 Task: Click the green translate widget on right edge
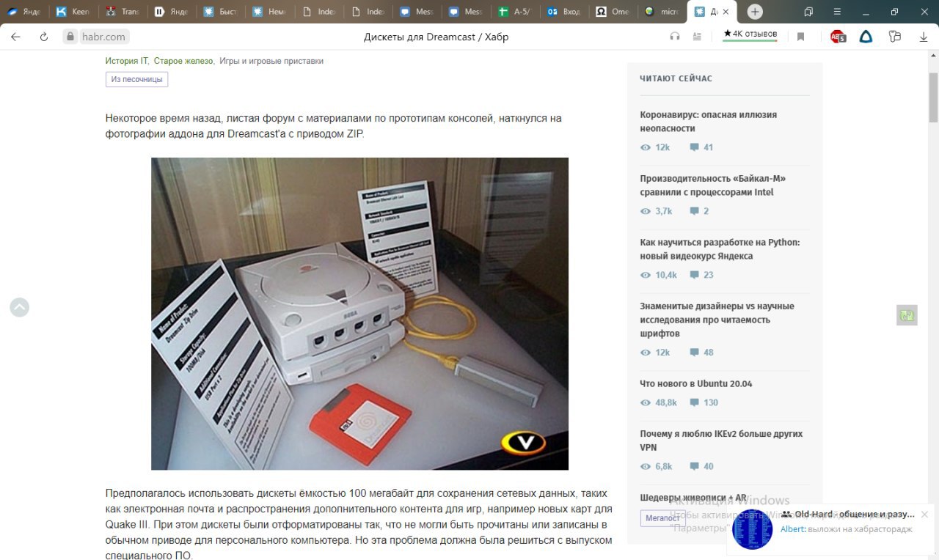pyautogui.click(x=907, y=315)
